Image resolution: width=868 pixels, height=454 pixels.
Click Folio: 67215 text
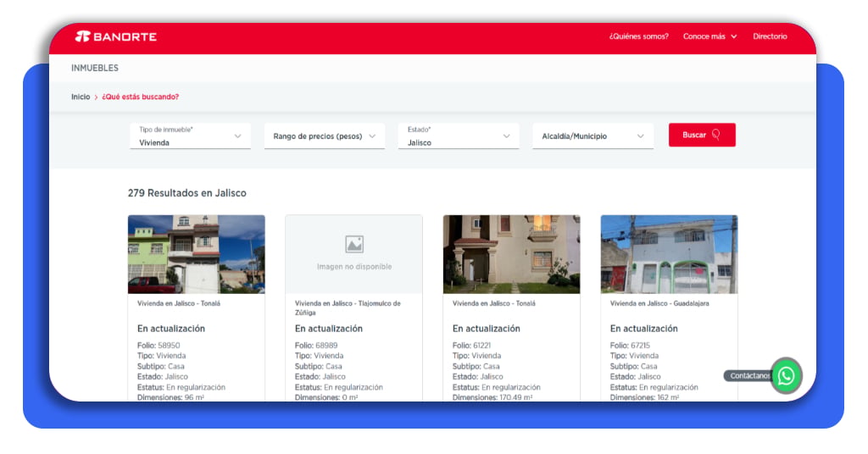pyautogui.click(x=630, y=346)
